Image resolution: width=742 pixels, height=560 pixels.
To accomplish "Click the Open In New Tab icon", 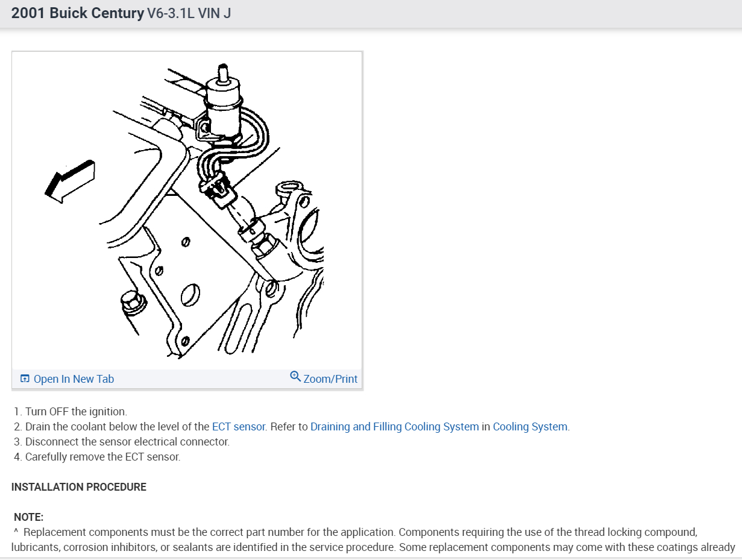I will pyautogui.click(x=25, y=379).
